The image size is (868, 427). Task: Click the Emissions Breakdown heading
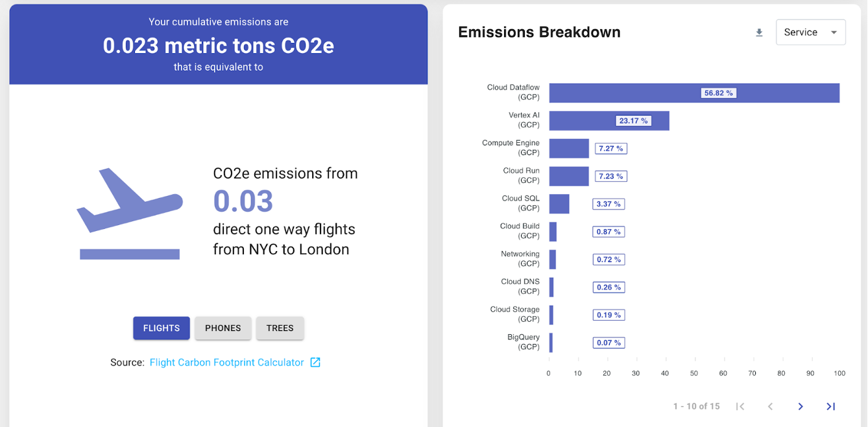click(x=539, y=32)
